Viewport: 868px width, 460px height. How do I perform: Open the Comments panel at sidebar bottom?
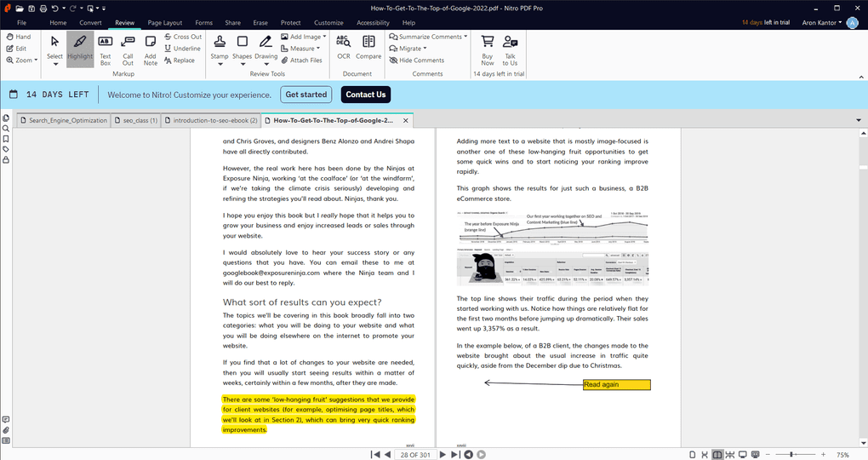click(x=6, y=420)
